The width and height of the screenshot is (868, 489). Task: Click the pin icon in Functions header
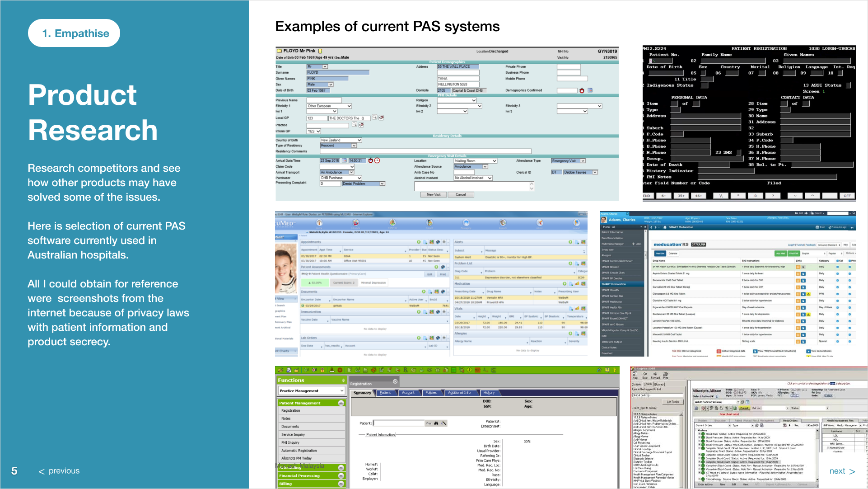pyautogui.click(x=343, y=381)
